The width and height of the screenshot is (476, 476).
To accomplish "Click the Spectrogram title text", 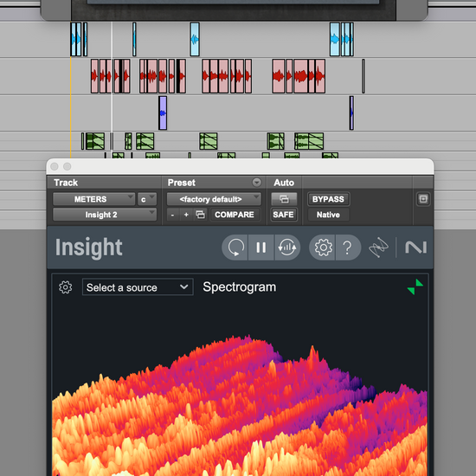I will (240, 286).
